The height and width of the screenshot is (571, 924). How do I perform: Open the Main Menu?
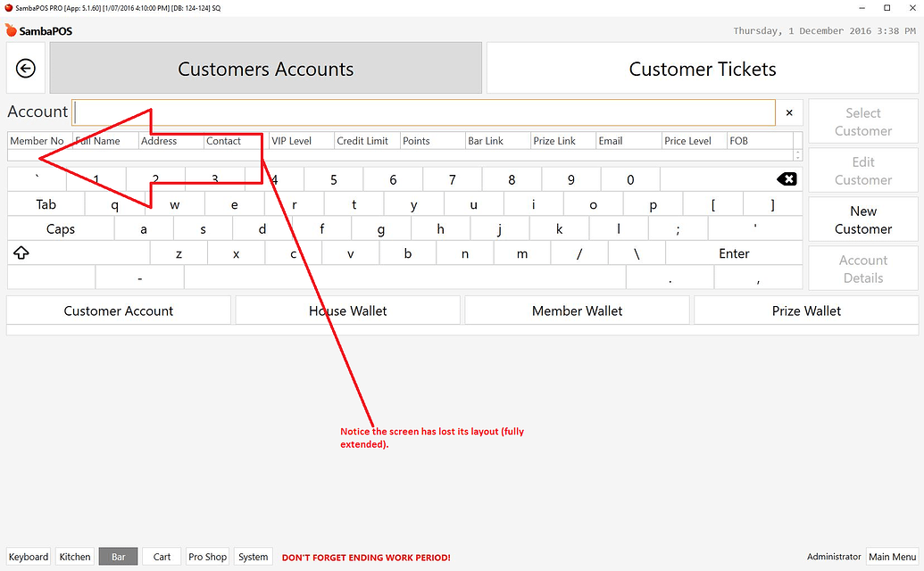892,556
